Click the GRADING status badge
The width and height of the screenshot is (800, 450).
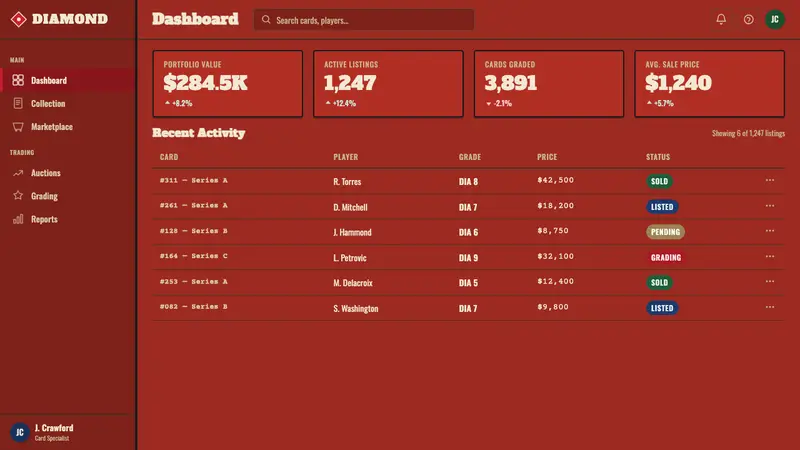coord(666,257)
